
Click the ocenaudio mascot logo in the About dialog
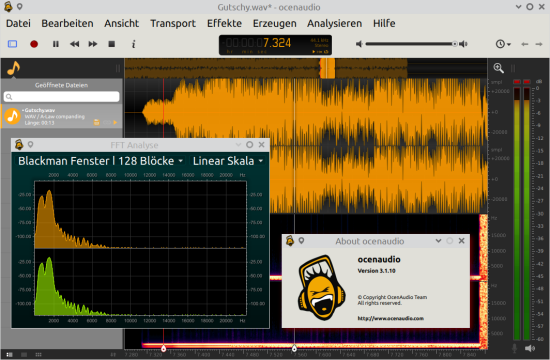pyautogui.click(x=322, y=288)
